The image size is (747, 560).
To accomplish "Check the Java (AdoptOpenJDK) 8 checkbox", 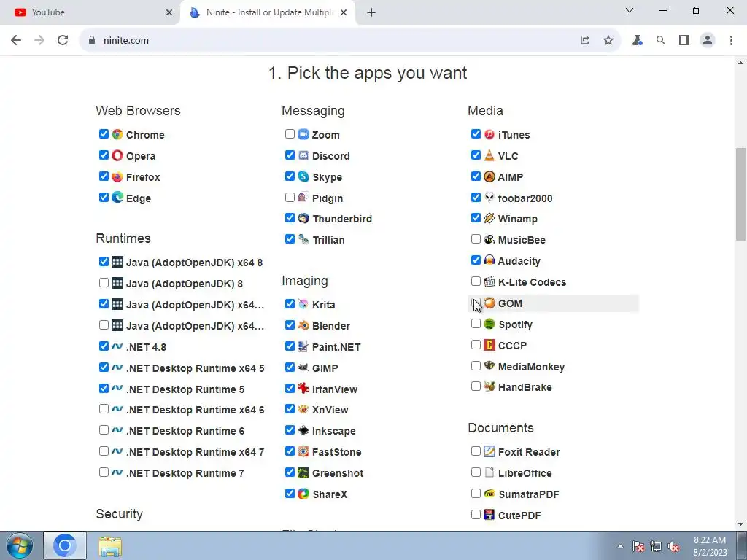I will [x=104, y=283].
